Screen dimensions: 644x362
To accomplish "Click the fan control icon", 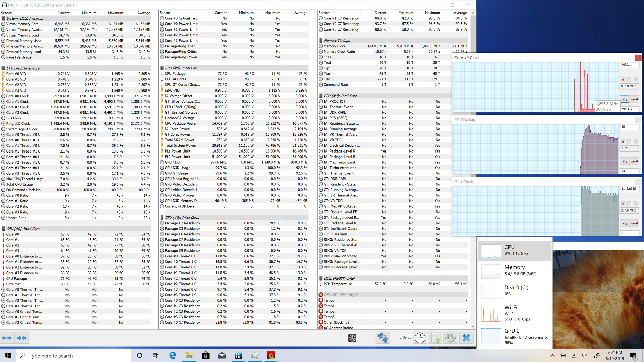I will tap(352, 338).
